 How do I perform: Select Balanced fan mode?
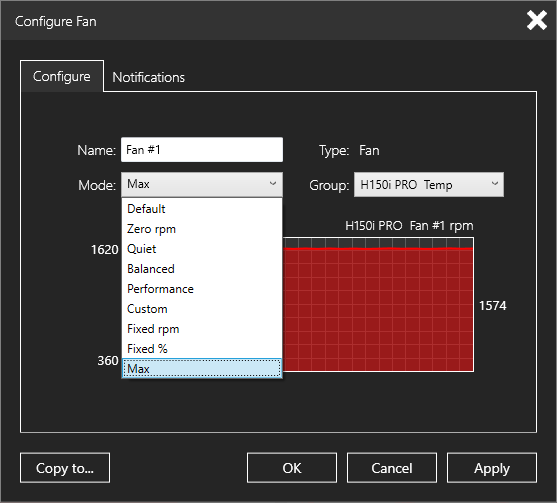tap(202, 269)
